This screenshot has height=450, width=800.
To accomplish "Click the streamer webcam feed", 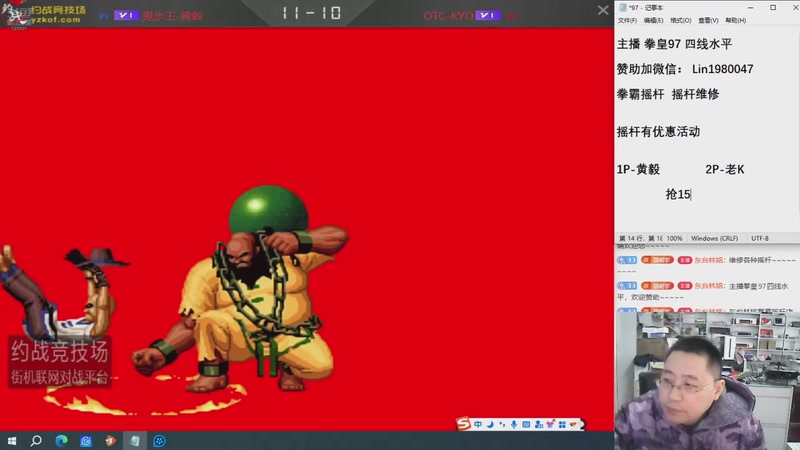I will (x=707, y=381).
